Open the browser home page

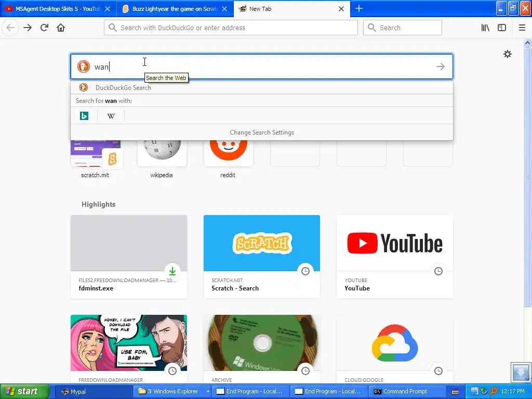(61, 28)
